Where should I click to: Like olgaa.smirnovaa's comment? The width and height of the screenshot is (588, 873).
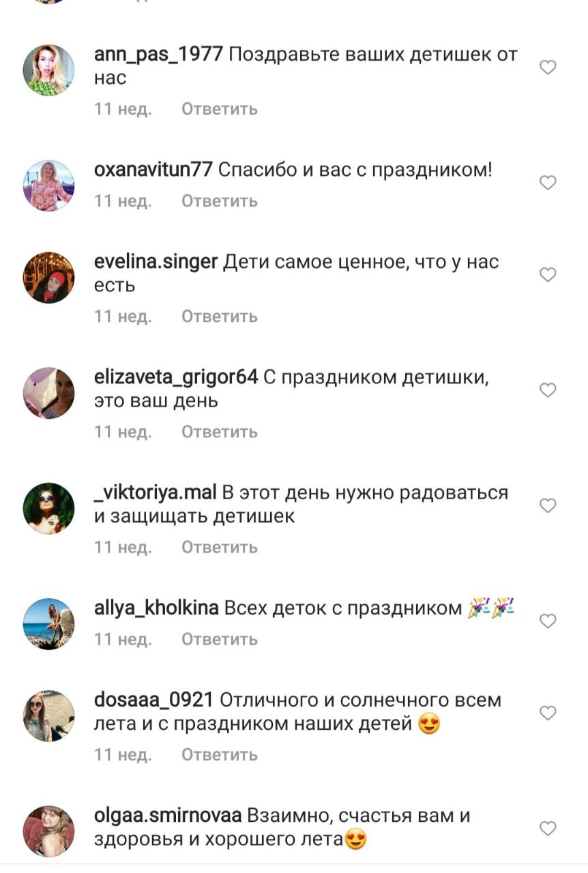point(548,828)
